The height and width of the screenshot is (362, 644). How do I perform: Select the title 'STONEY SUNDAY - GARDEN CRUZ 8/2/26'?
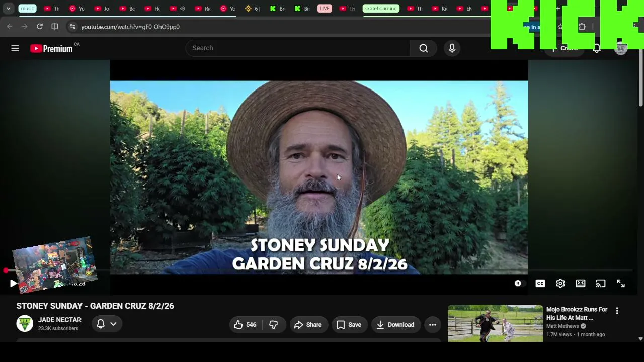click(95, 306)
